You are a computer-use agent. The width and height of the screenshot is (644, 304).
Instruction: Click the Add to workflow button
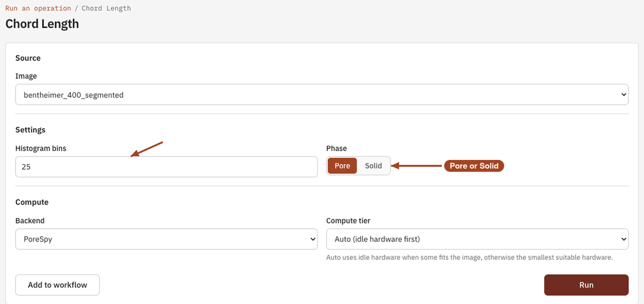pos(58,285)
